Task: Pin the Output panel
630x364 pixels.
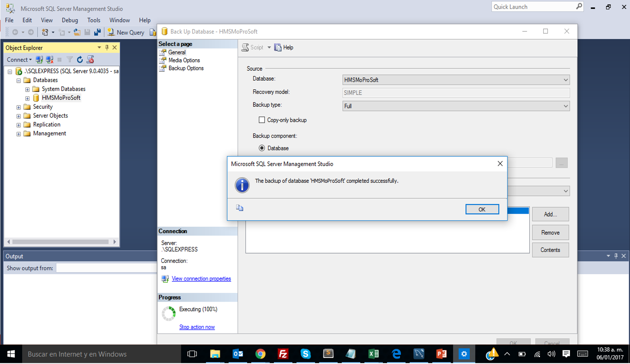Action: pos(616,256)
